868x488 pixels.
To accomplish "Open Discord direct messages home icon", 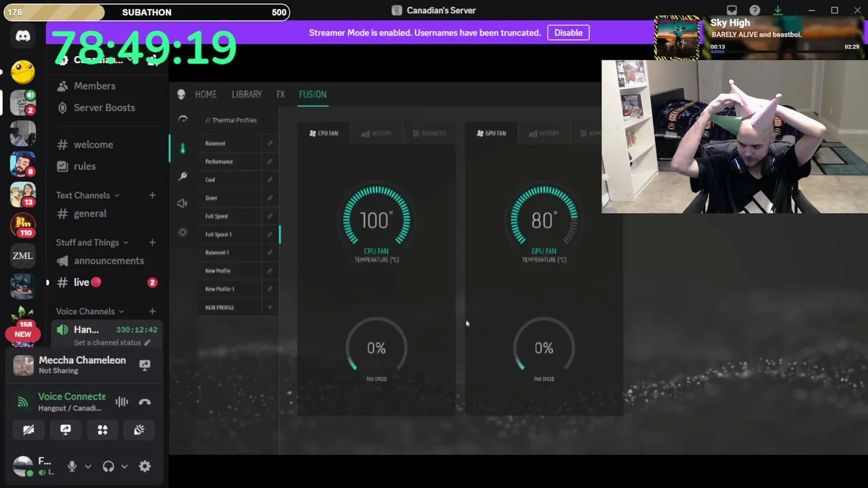I will 23,36.
